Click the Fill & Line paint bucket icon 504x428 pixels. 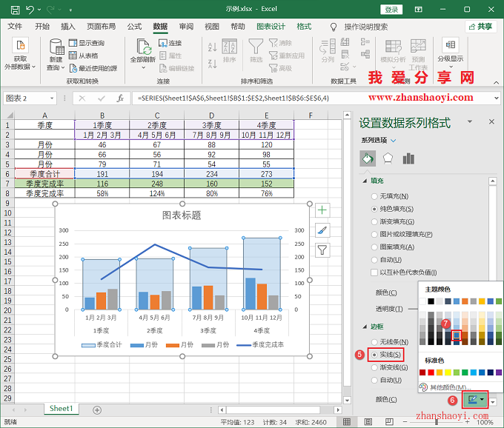(x=368, y=158)
